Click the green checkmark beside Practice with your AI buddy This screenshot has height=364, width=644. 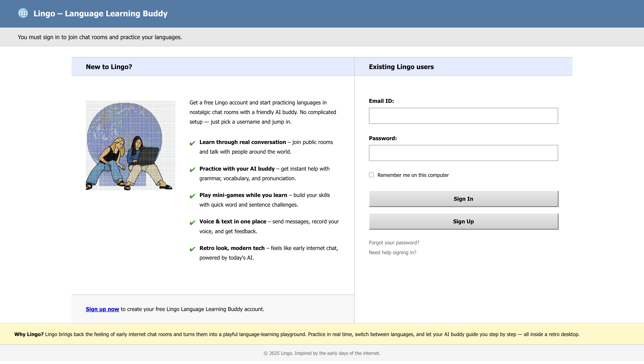tap(192, 170)
